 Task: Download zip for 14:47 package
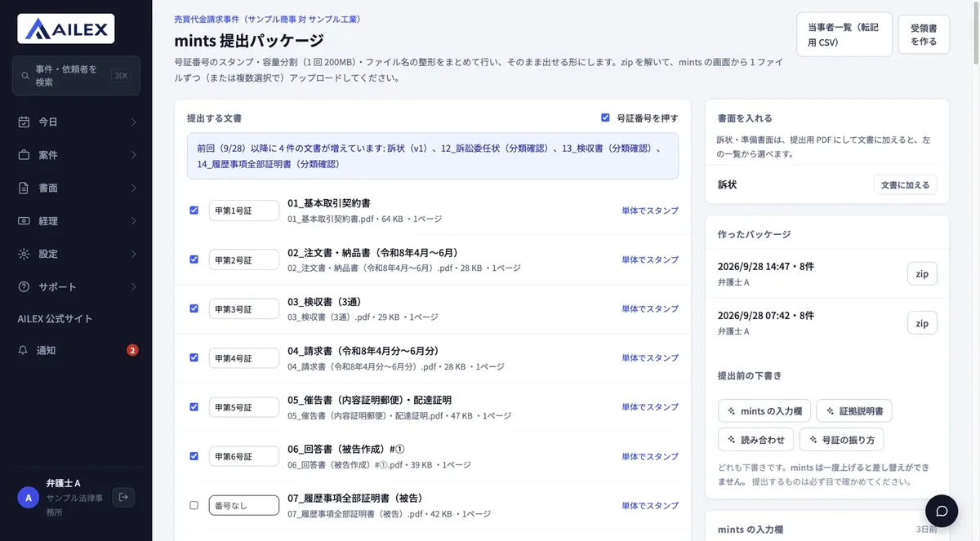coord(922,274)
